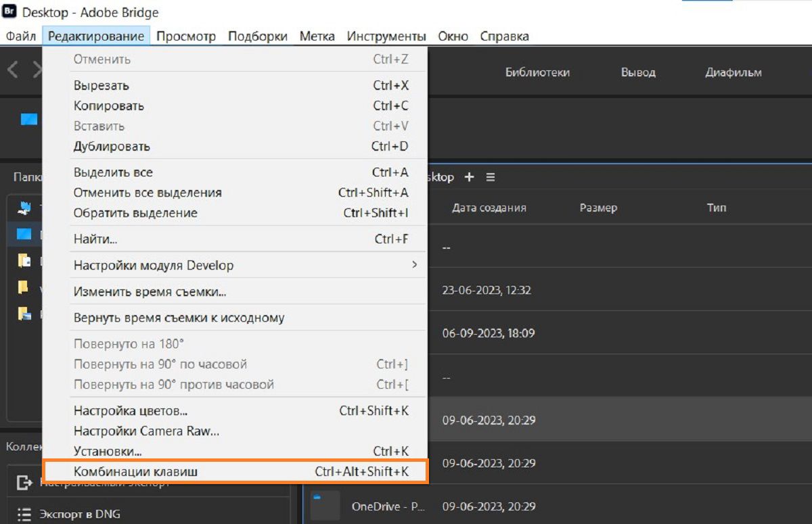Open the Вывод workspace tab
Image resolution: width=812 pixels, height=524 pixels.
coord(637,72)
